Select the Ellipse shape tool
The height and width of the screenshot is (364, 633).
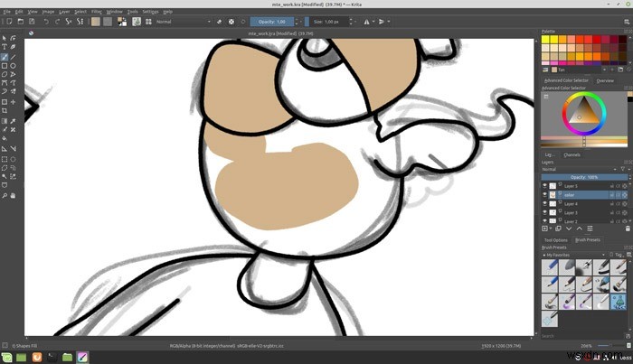(x=14, y=66)
